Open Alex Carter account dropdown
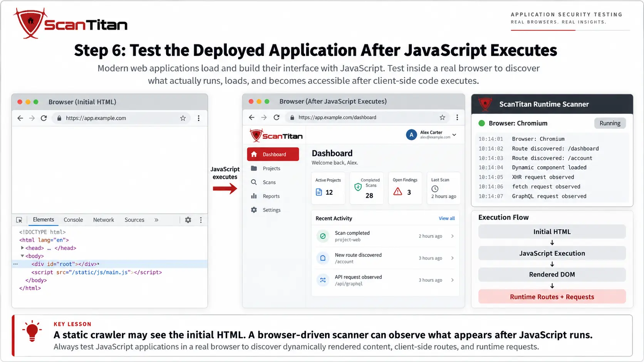This screenshot has height=362, width=644. pos(454,135)
